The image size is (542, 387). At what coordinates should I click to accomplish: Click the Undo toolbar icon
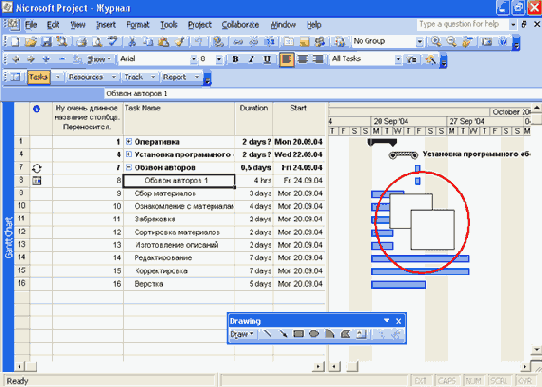tap(198, 42)
